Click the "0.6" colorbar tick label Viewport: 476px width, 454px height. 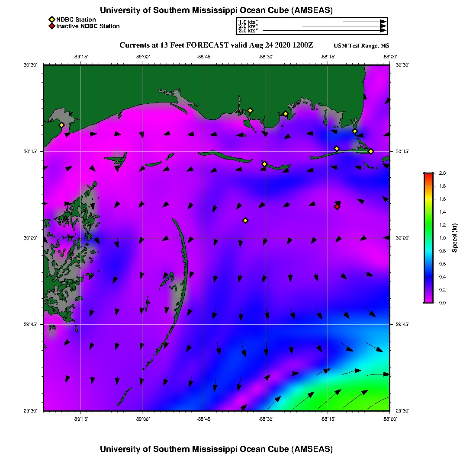point(442,264)
